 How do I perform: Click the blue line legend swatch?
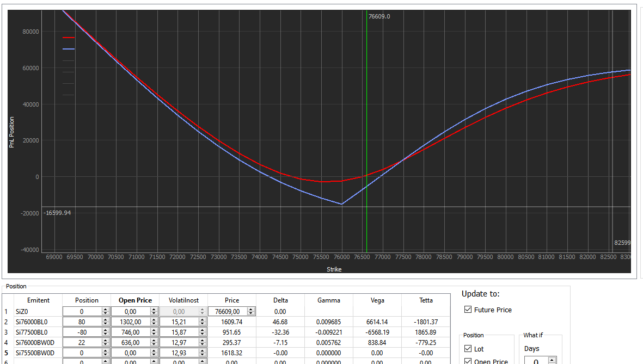click(x=69, y=49)
